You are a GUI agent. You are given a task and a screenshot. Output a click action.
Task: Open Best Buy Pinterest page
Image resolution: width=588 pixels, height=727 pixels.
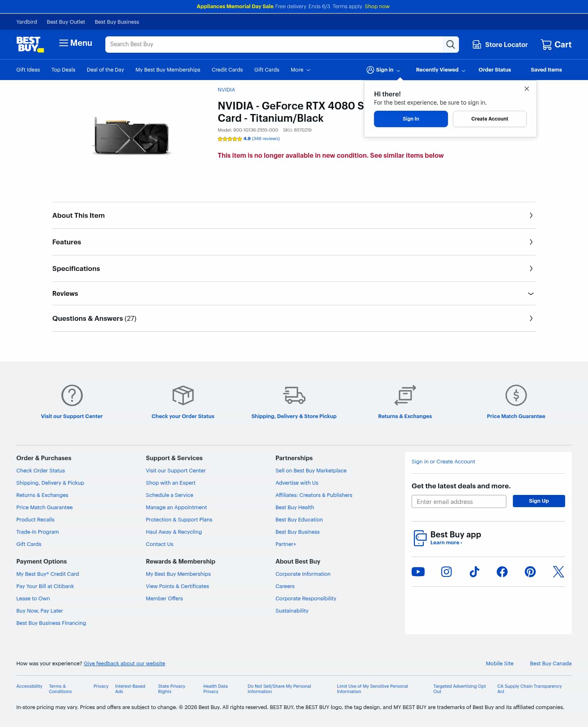530,572
